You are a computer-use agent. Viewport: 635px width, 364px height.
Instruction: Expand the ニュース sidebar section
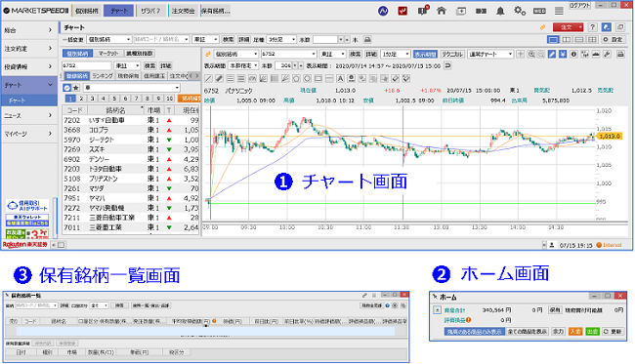click(x=28, y=115)
